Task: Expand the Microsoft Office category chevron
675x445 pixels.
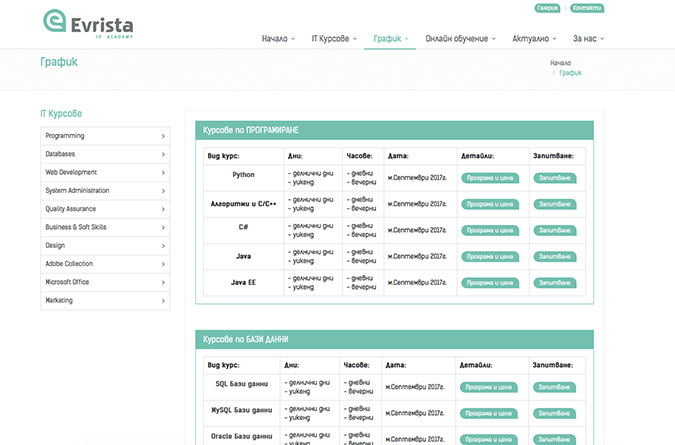Action: pos(163,282)
